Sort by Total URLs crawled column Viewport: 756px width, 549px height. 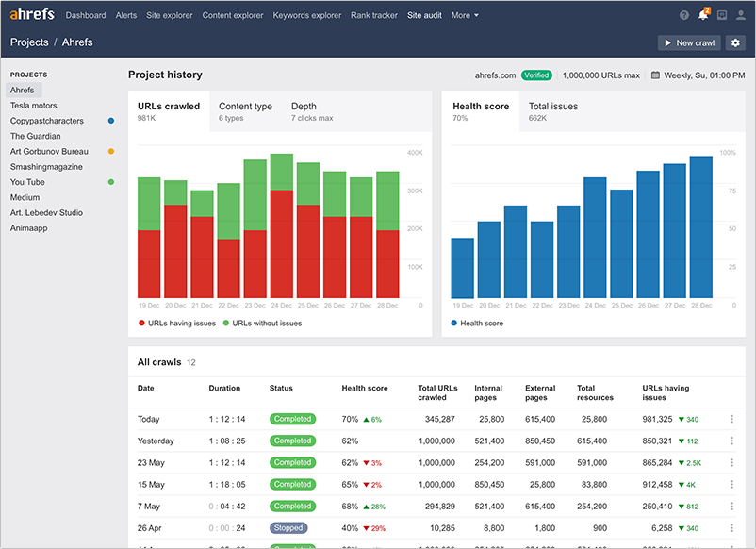click(437, 392)
